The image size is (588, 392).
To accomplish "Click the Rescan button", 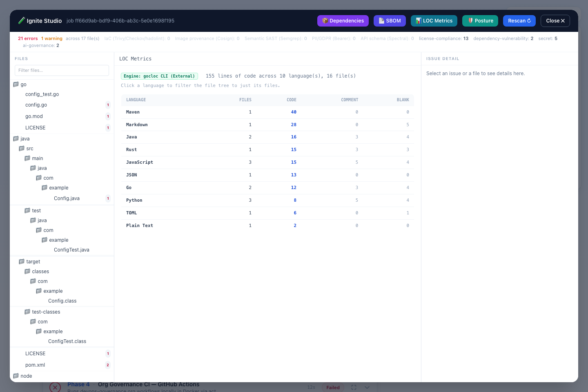I will click(x=519, y=21).
